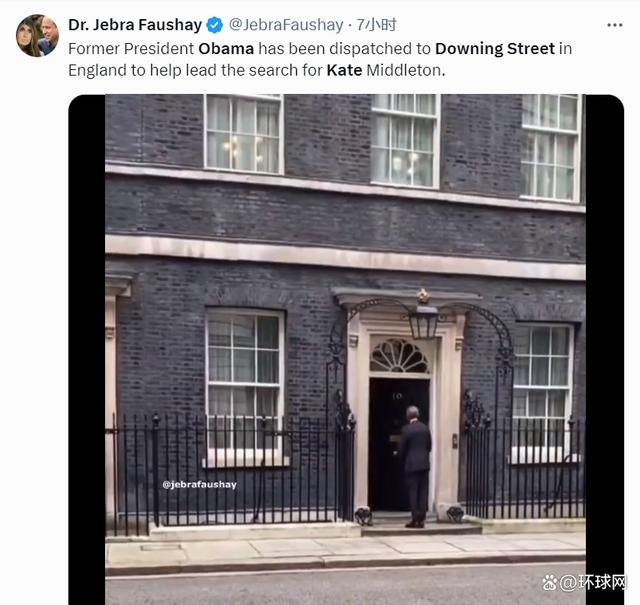This screenshot has width=640, height=605.
Task: Open the Dr. Jebra Faushay display name
Action: [x=135, y=25]
